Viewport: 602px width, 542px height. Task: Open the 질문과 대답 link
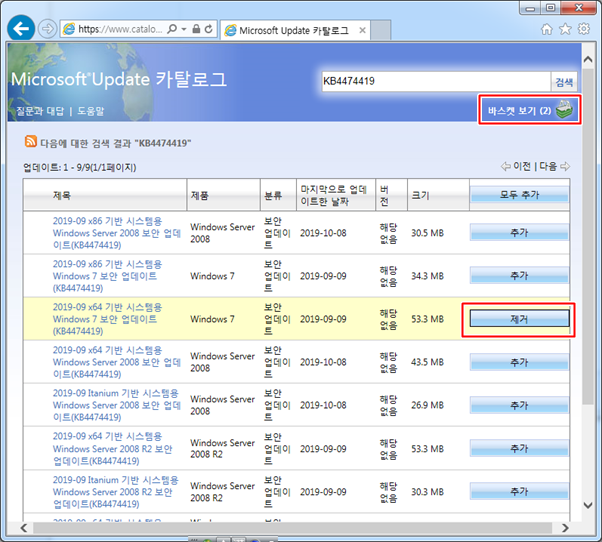click(x=40, y=111)
